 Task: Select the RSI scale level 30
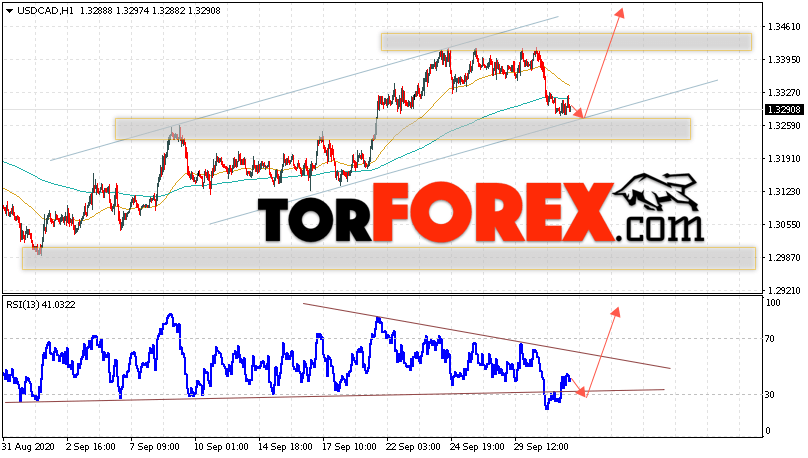tap(770, 395)
